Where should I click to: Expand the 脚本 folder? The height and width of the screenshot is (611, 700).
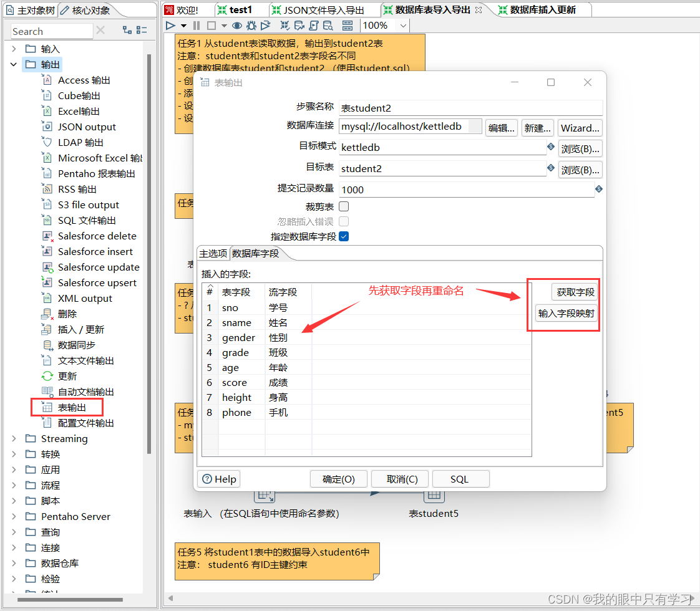(x=14, y=501)
